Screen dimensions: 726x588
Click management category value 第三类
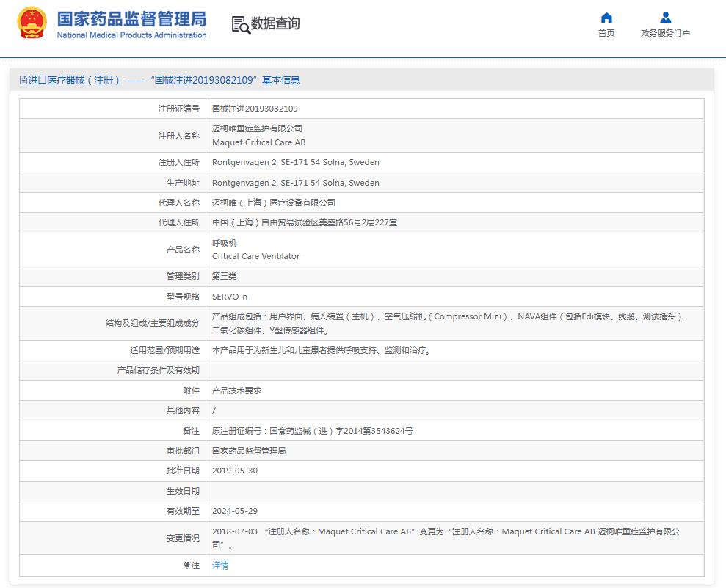(x=224, y=277)
